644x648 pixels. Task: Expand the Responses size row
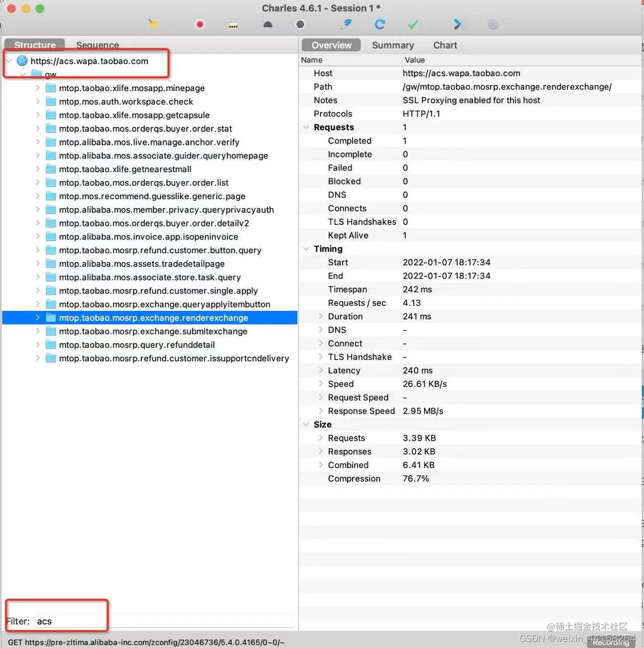pos(321,451)
